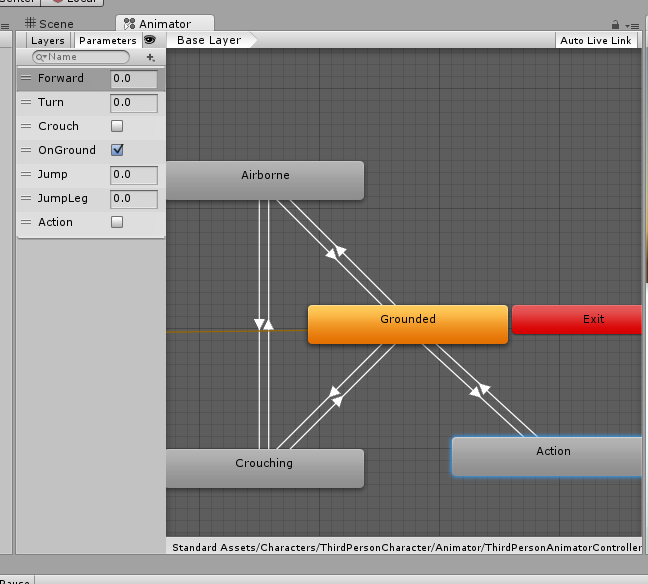Click the Action parameter label
Viewport: 648px width, 584px height.
55,222
